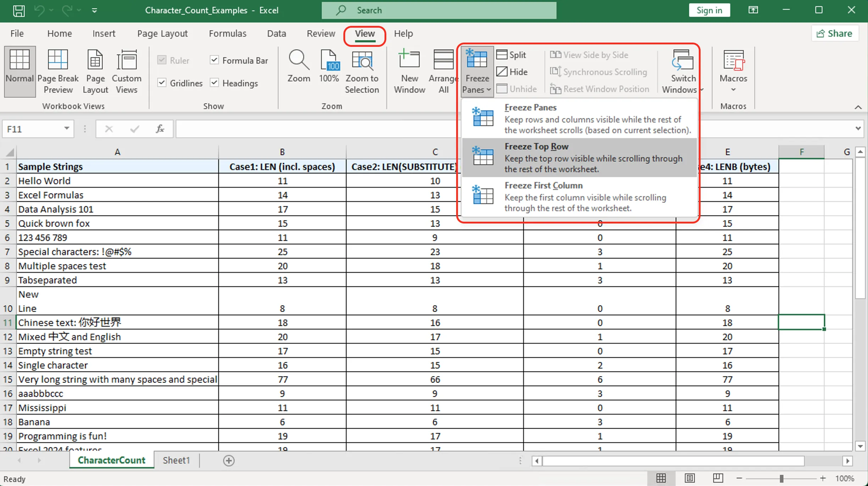Image resolution: width=868 pixels, height=486 pixels.
Task: Switch to Page Break Preview
Action: (x=58, y=71)
